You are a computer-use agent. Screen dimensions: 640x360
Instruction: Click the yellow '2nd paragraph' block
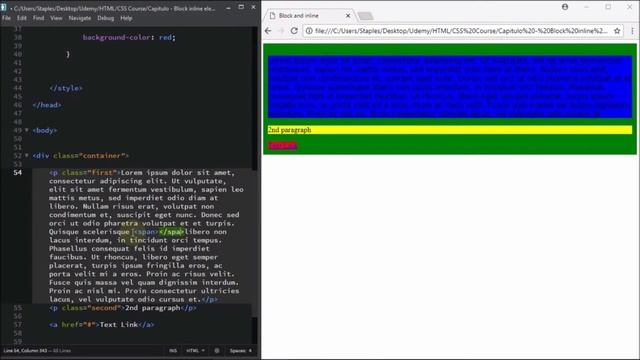pyautogui.click(x=450, y=130)
